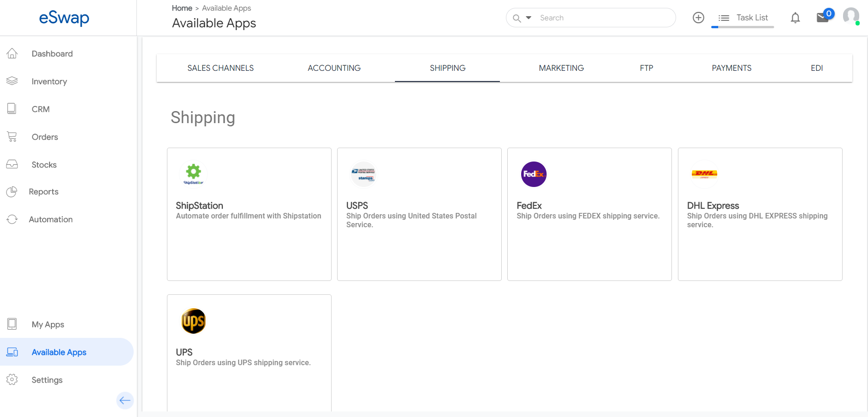Screen dimensions: 868x417
Task: Click 'Ship Orders using UPS shipping service.' text
Action: 243,362
